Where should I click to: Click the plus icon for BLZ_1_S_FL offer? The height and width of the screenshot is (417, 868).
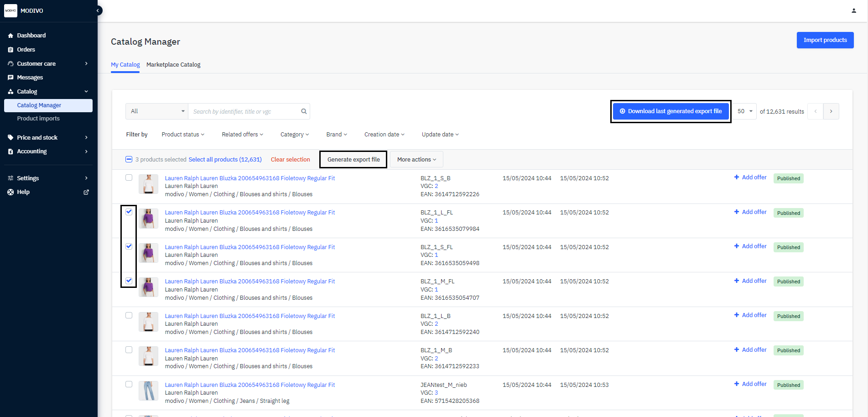(737, 246)
